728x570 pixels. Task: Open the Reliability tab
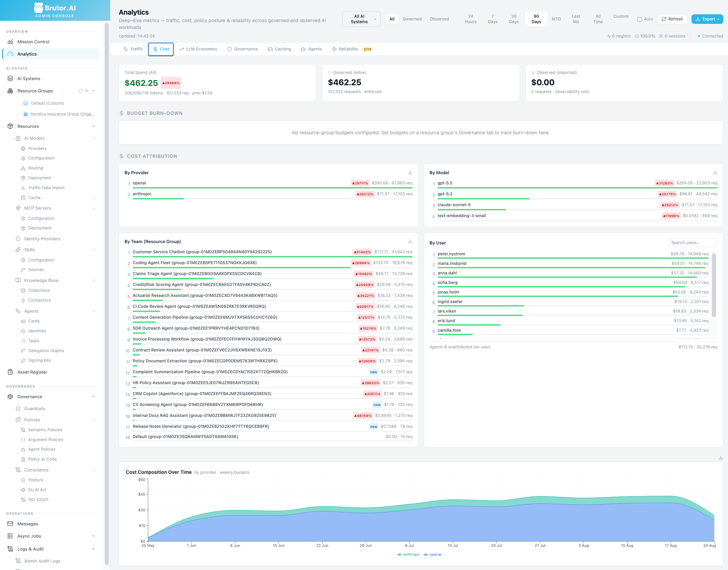click(352, 49)
